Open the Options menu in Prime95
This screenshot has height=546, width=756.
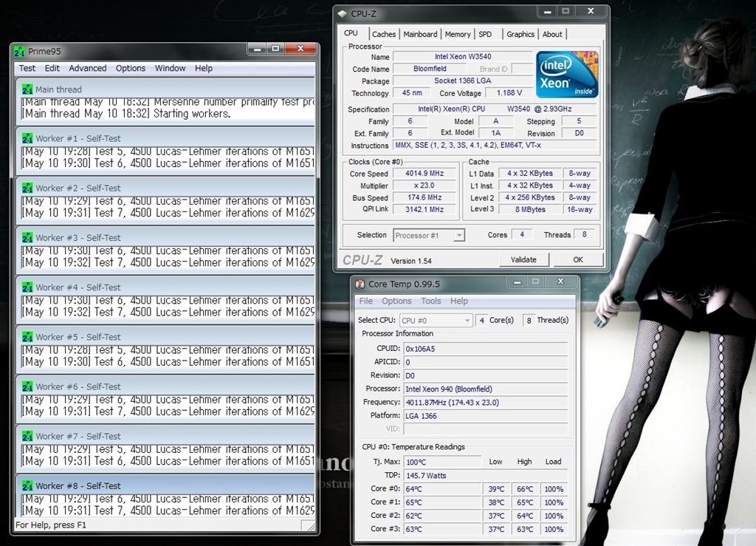[130, 69]
